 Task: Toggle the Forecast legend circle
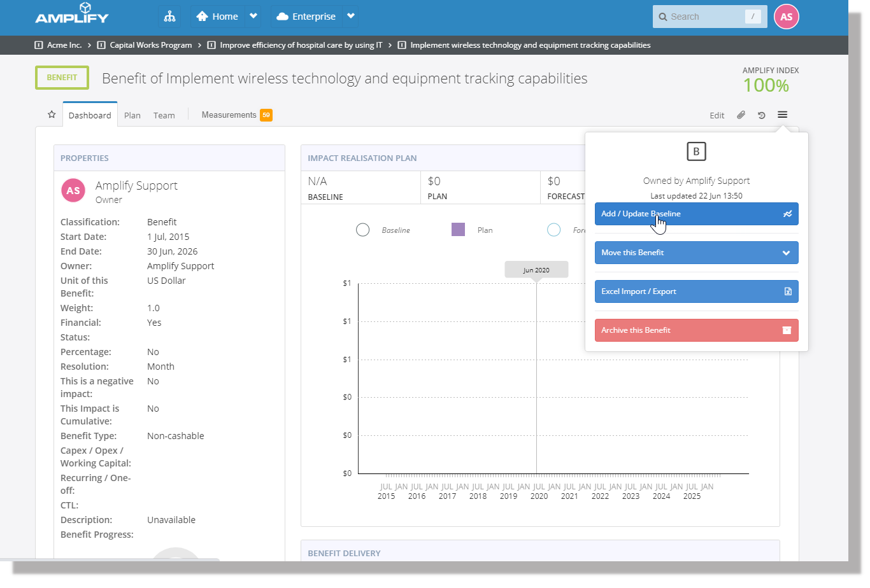pos(554,230)
